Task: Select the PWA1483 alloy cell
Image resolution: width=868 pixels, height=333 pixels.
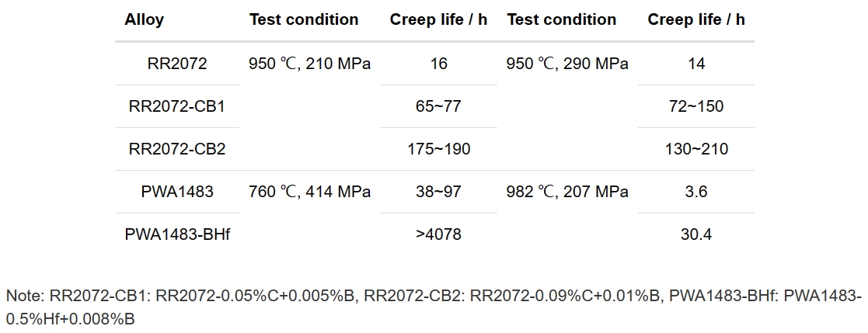Action: [x=177, y=192]
